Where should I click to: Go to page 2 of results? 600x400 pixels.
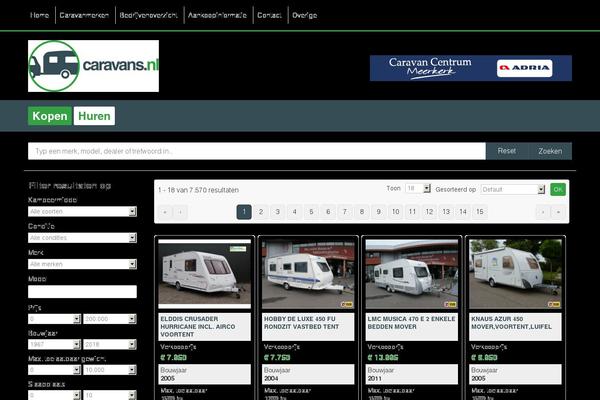[261, 212]
